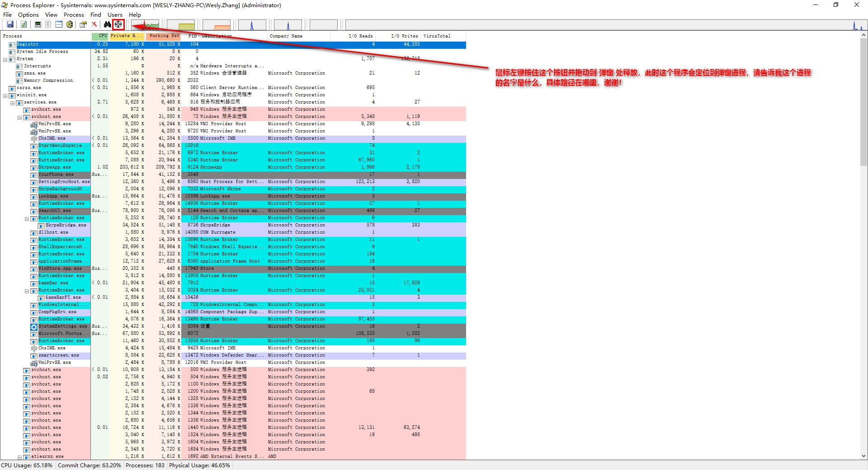Open the File menu
This screenshot has height=470, width=868.
pyautogui.click(x=8, y=14)
